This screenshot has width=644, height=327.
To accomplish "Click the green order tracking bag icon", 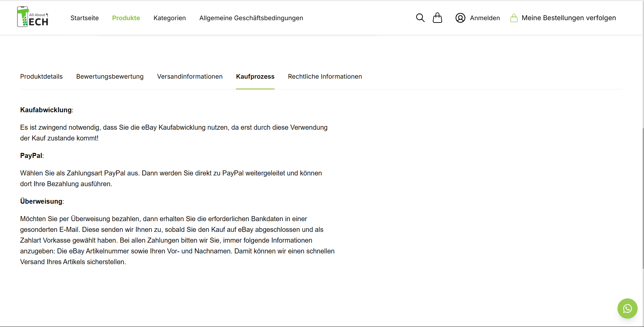I will pyautogui.click(x=514, y=18).
